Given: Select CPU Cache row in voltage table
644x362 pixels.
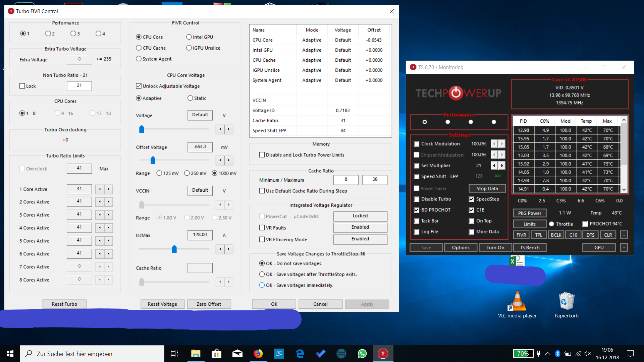Looking at the screenshot, I should coord(264,60).
